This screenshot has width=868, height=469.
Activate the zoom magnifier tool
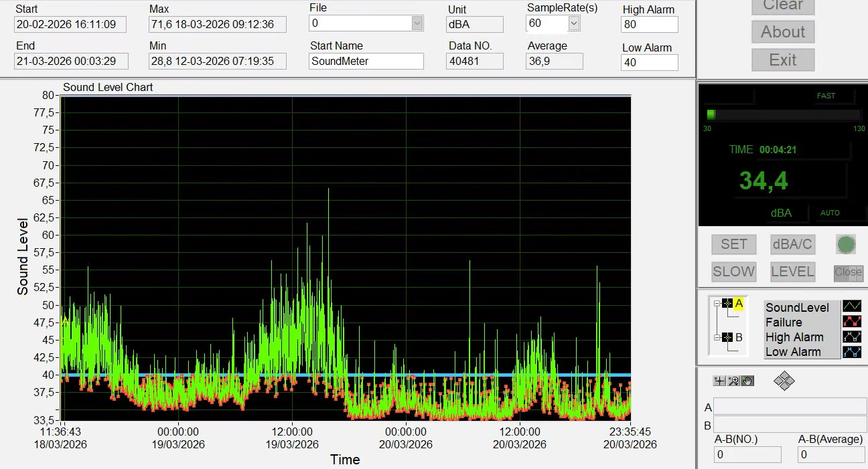click(733, 381)
